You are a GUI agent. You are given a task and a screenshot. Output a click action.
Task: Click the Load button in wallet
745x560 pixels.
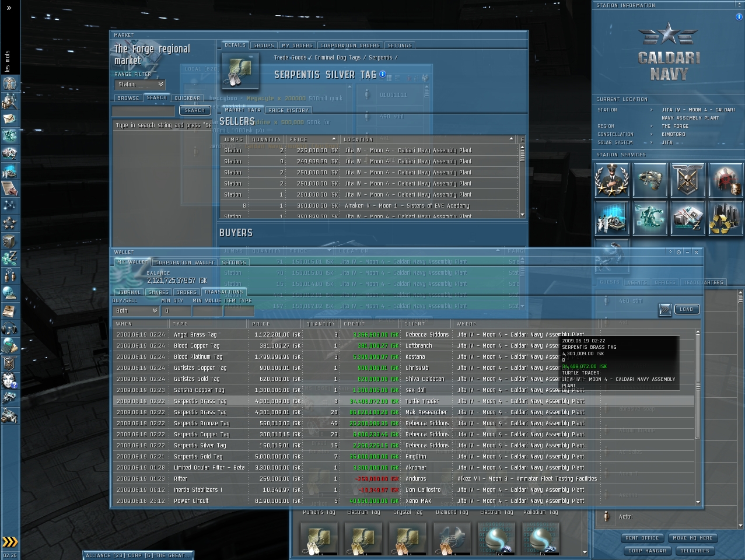click(x=687, y=310)
